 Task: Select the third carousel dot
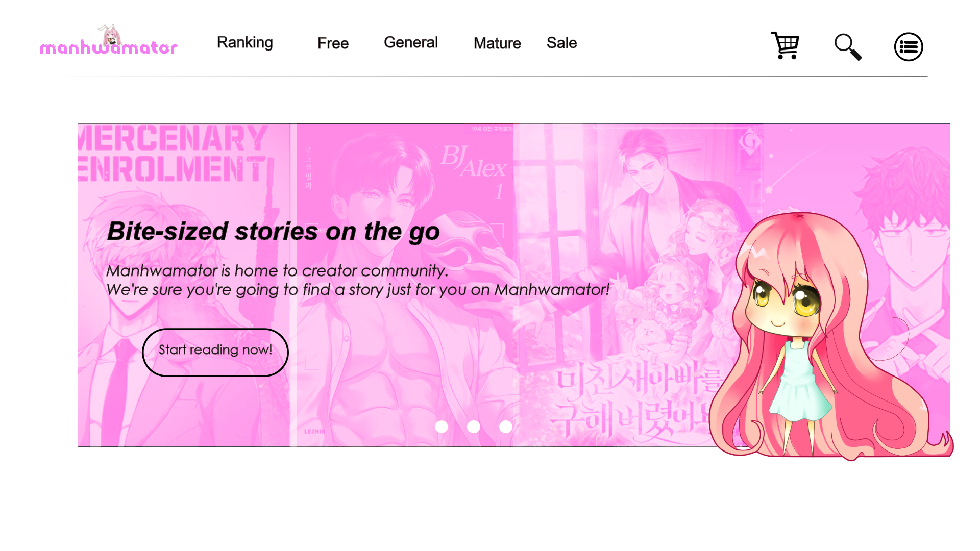coord(506,427)
